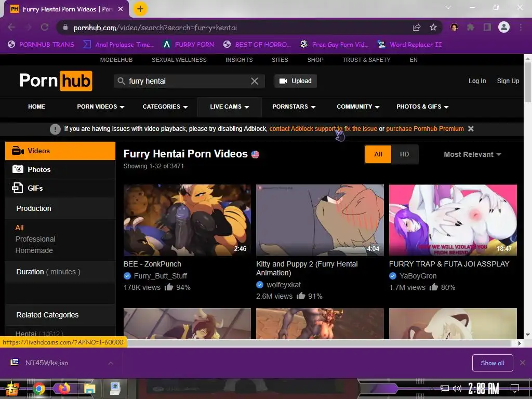Click the Upload button
Screen dimensions: 532x399
(296, 81)
